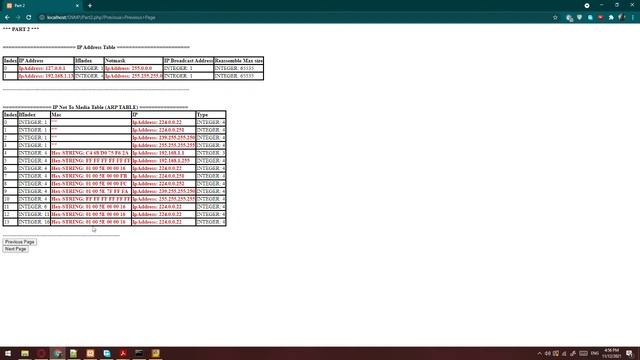Screen dimensions: 640x360
Task: Click the light blue extension icon
Action: pyautogui.click(x=590, y=18)
